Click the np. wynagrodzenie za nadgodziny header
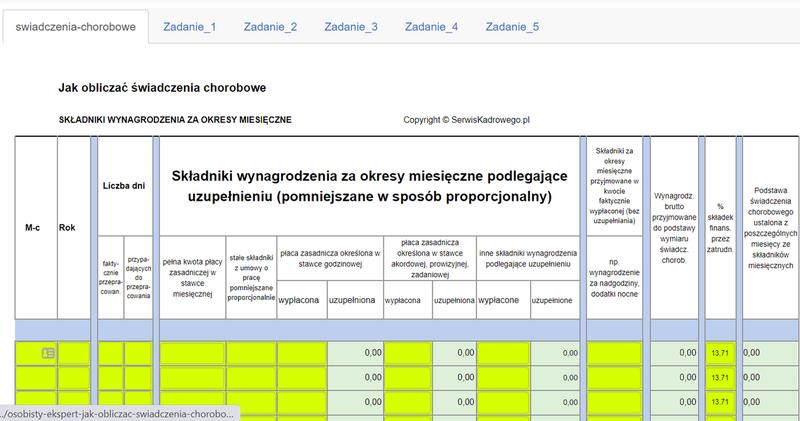 (614, 278)
